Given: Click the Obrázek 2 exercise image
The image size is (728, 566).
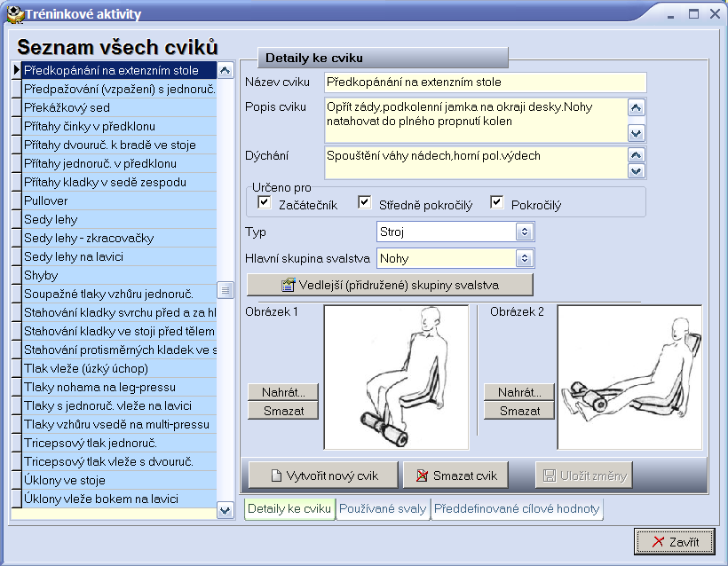Looking at the screenshot, I should tap(630, 377).
